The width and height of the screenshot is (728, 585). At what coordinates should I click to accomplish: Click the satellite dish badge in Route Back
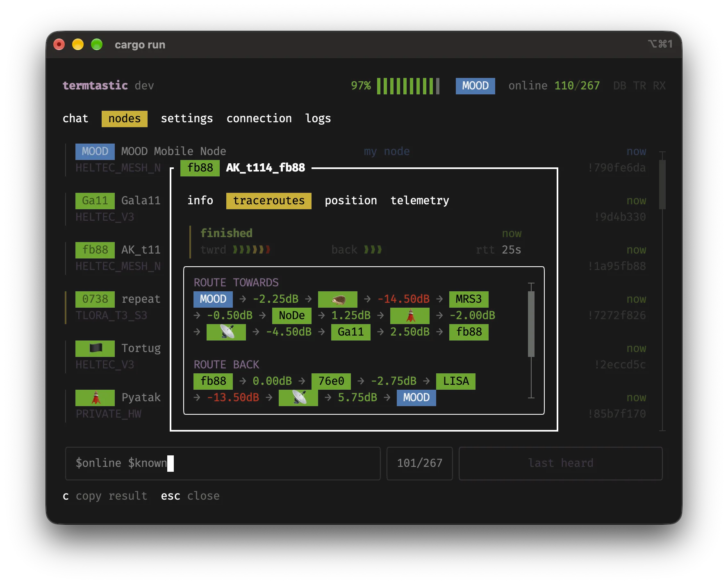click(298, 398)
